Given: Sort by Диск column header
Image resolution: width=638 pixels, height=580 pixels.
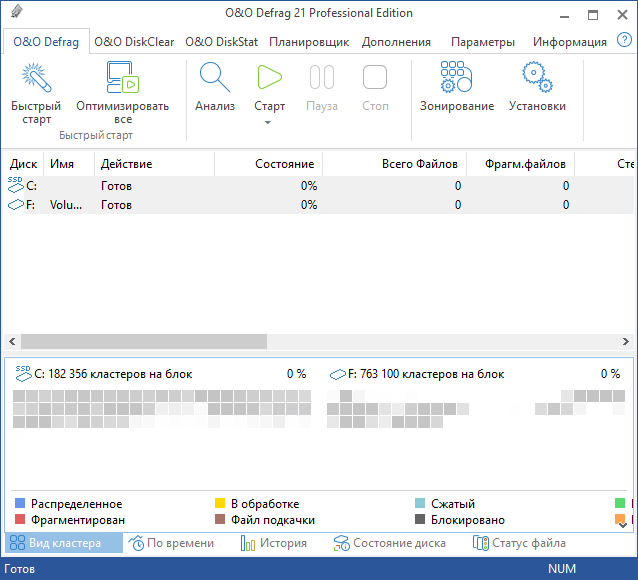Looking at the screenshot, I should coord(23,164).
